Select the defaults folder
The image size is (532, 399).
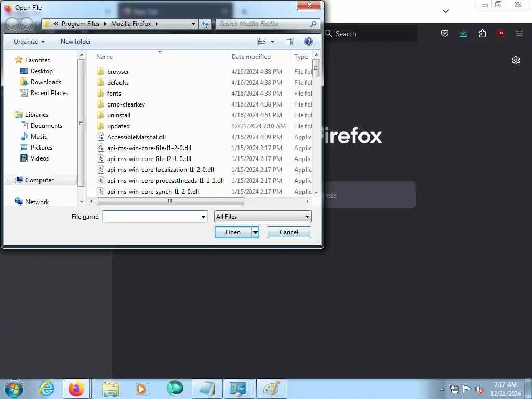118,83
